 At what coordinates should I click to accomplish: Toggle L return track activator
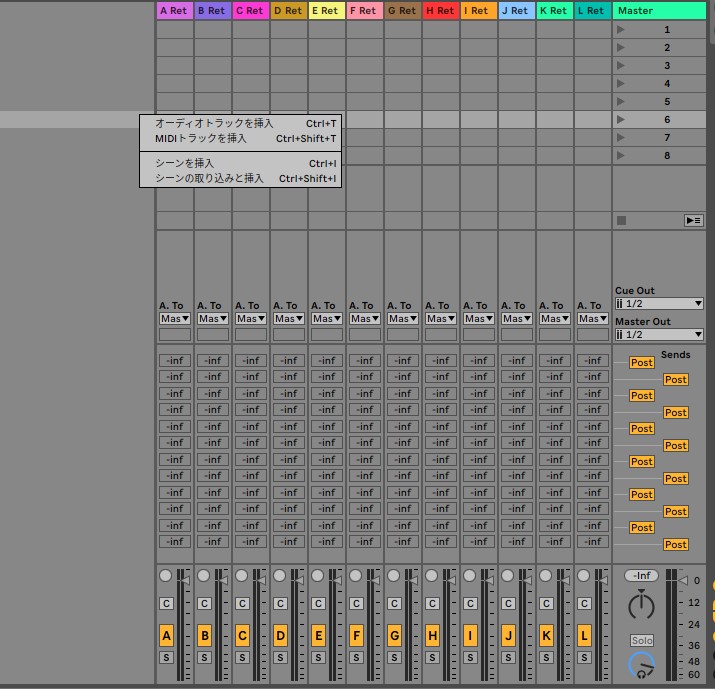(584, 636)
